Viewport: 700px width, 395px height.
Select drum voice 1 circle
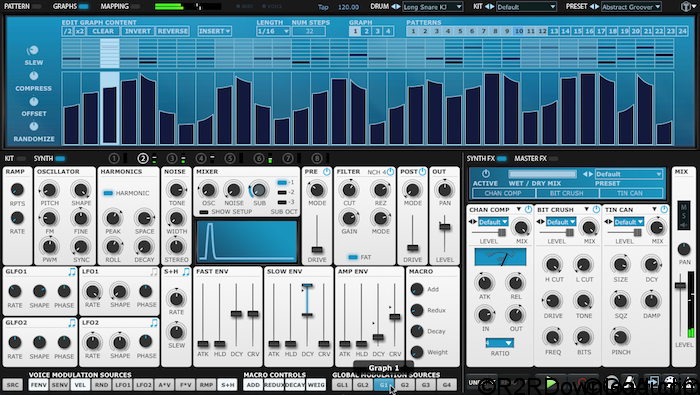[x=114, y=158]
